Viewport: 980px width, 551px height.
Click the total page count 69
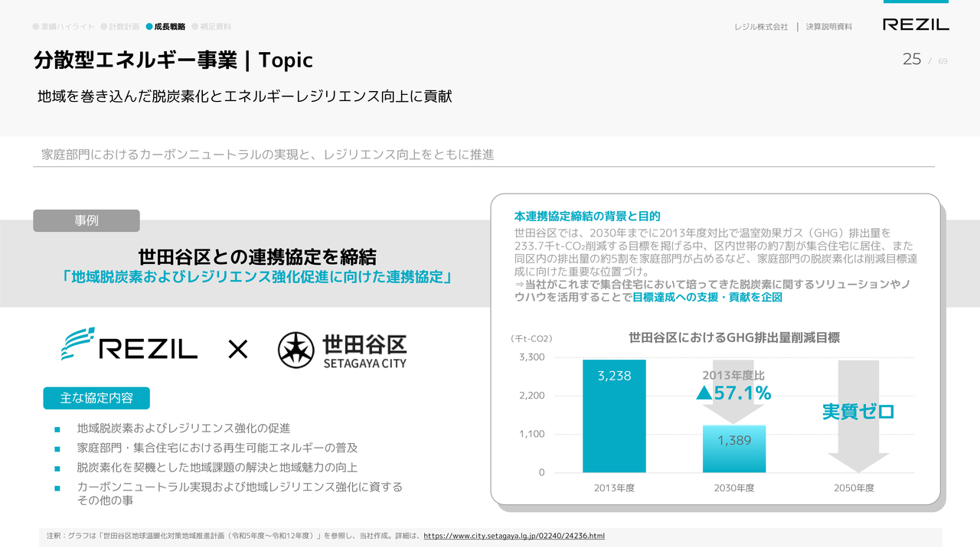[942, 61]
